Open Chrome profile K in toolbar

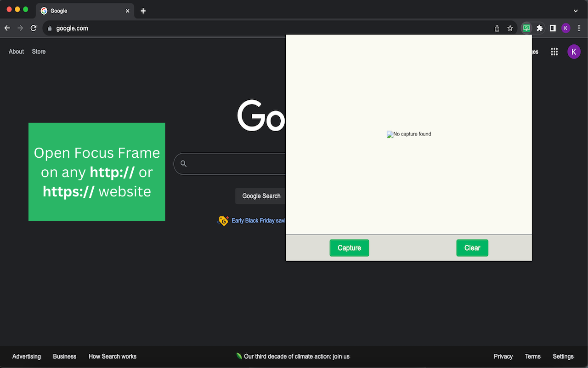point(566,28)
